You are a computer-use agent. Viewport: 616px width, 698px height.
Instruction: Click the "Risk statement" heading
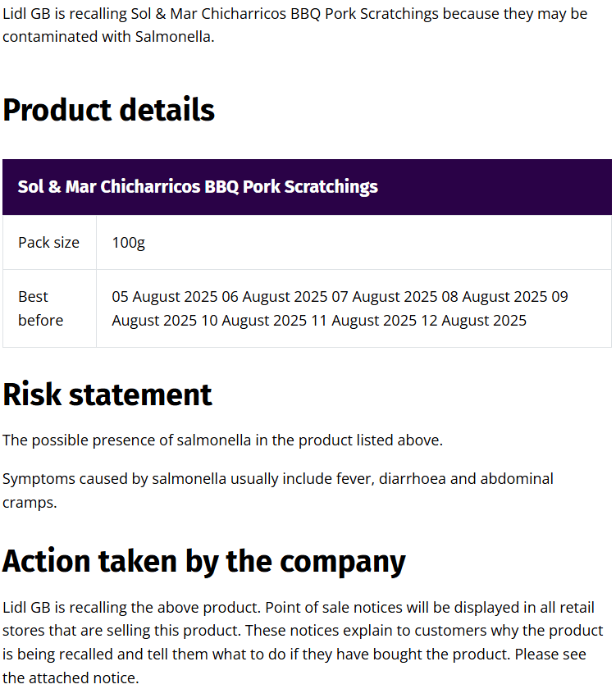click(x=107, y=395)
